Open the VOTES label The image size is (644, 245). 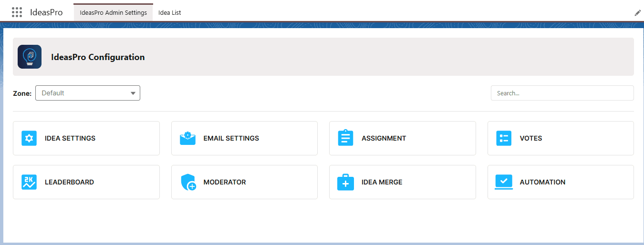coord(531,138)
